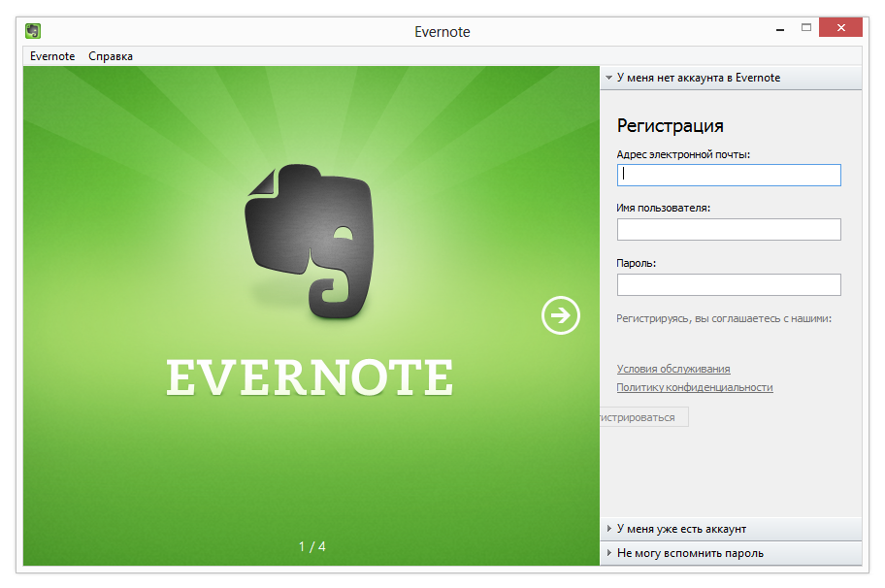The height and width of the screenshot is (588, 885).
Task: Click the 'Имя пользователя' input field
Action: tap(729, 230)
